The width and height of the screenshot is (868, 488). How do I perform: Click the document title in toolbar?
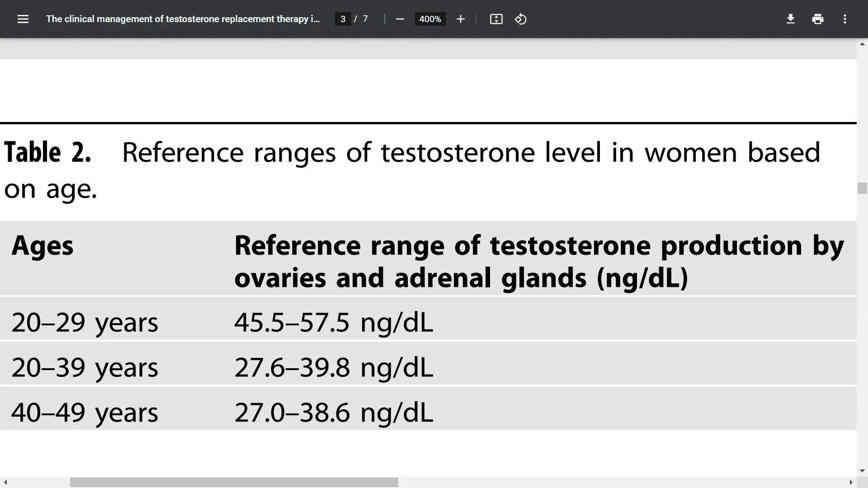click(x=183, y=19)
